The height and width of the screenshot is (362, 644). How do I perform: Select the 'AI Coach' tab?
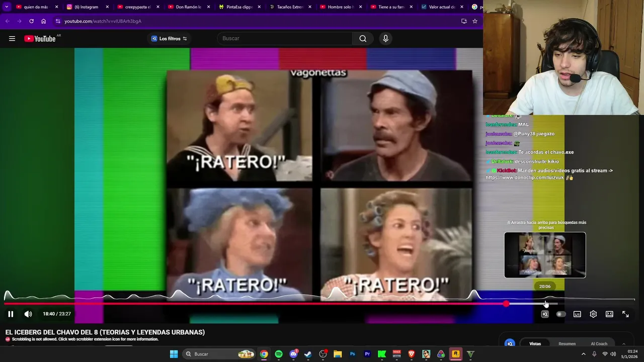(599, 344)
